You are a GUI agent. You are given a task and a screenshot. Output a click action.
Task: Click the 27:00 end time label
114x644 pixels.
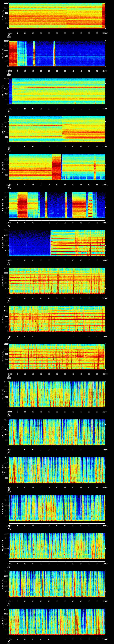[x=105, y=184]
